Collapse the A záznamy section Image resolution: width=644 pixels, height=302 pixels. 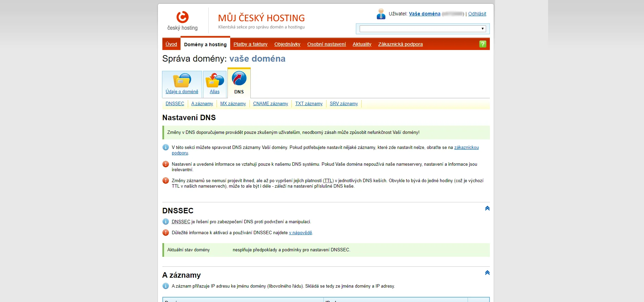coord(487,273)
